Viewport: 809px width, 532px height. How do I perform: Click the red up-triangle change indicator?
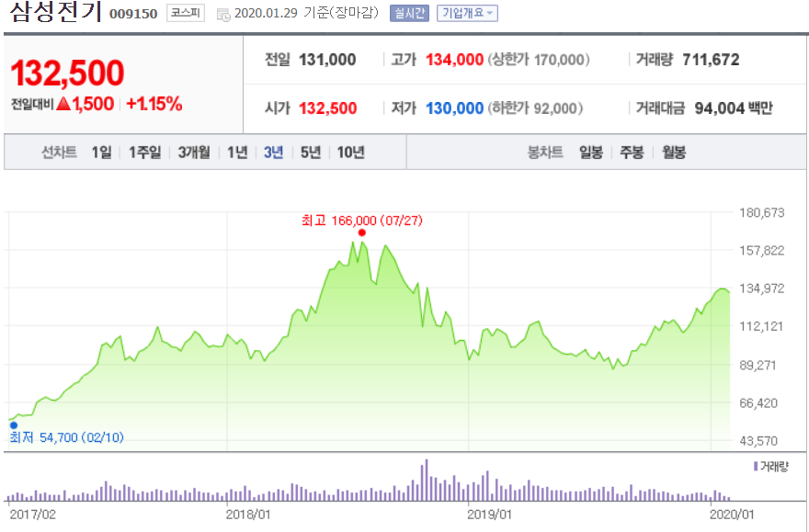63,104
